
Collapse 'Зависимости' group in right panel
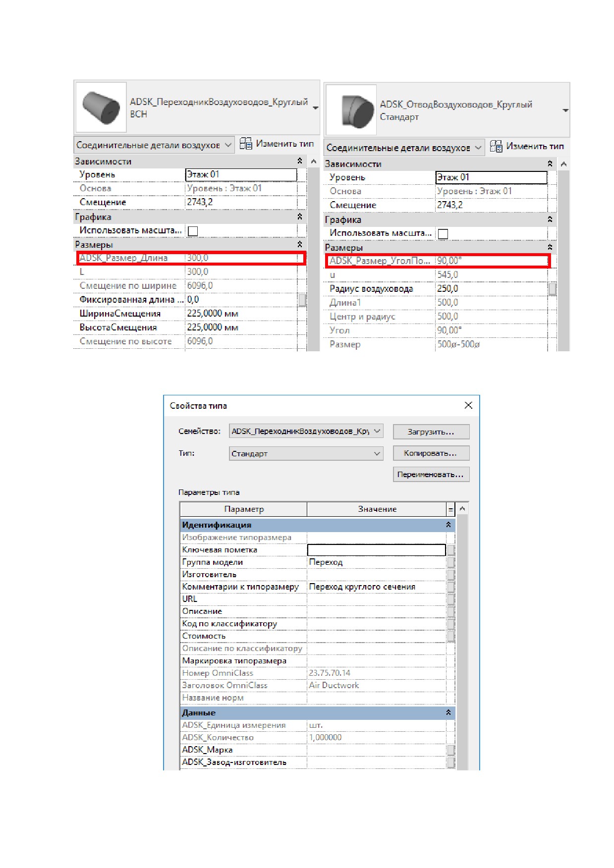550,163
